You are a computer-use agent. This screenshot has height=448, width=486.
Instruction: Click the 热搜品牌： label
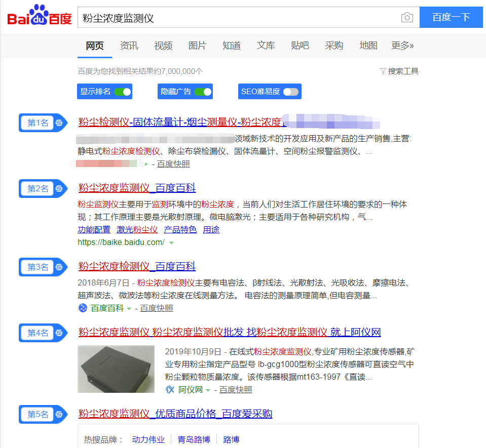(x=104, y=440)
